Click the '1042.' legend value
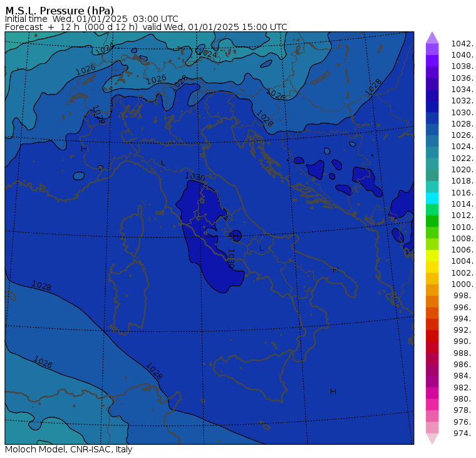476x458 pixels. pos(462,44)
